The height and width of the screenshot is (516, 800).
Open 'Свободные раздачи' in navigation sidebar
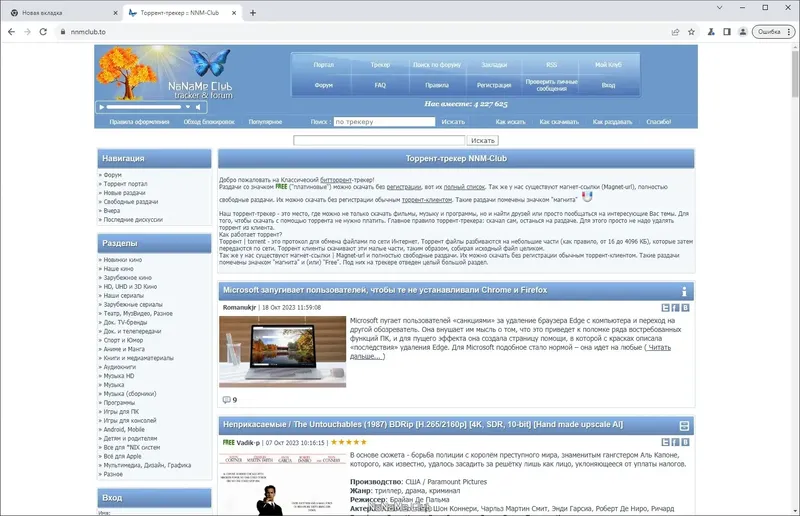point(131,202)
